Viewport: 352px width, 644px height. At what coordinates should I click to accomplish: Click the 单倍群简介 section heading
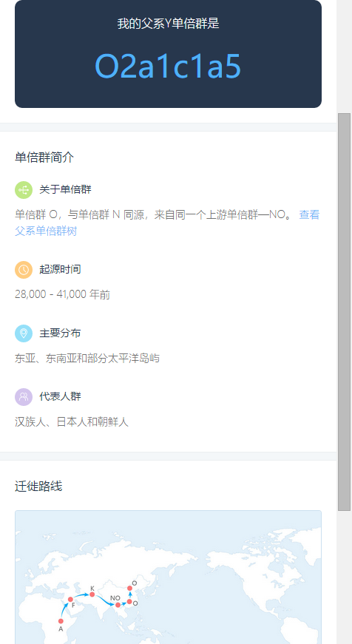tap(44, 157)
